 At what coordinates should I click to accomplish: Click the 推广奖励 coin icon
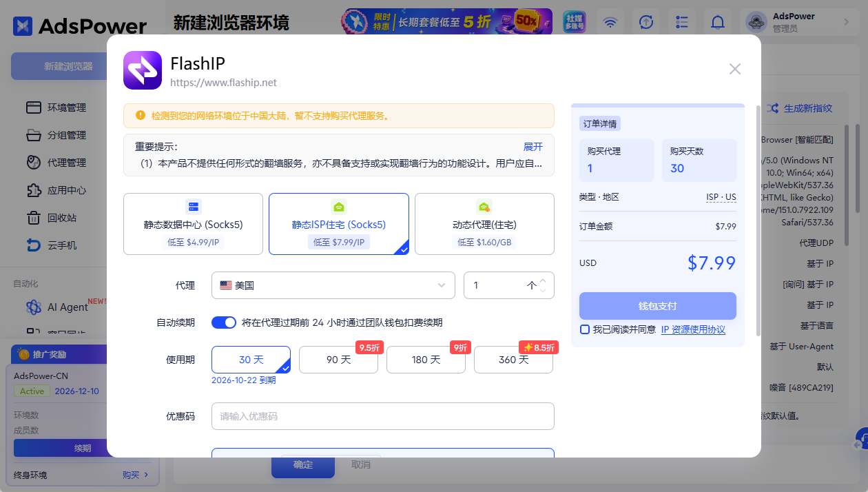tap(24, 354)
